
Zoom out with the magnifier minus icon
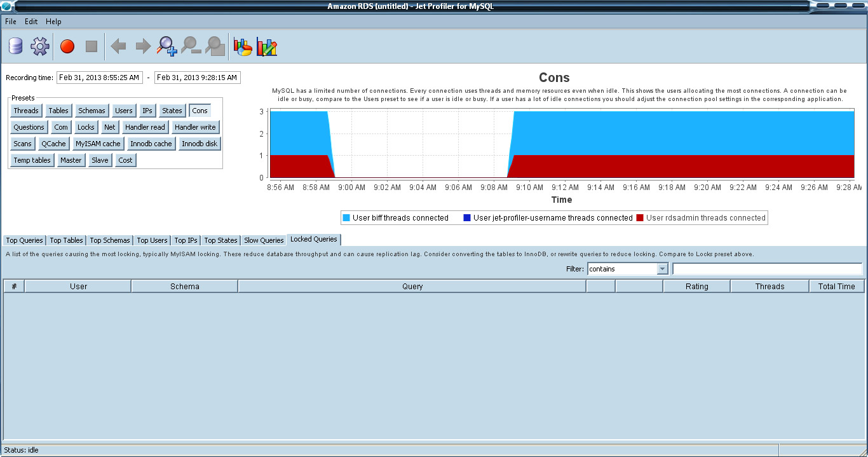pyautogui.click(x=191, y=46)
